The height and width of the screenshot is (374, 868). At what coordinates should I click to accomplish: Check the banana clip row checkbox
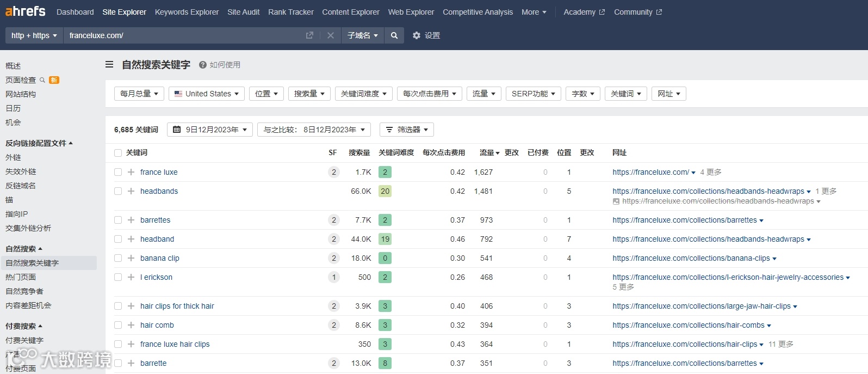click(118, 258)
